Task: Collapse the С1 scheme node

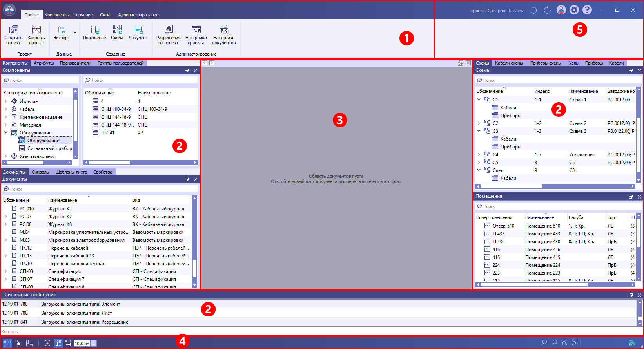Action: 479,99
